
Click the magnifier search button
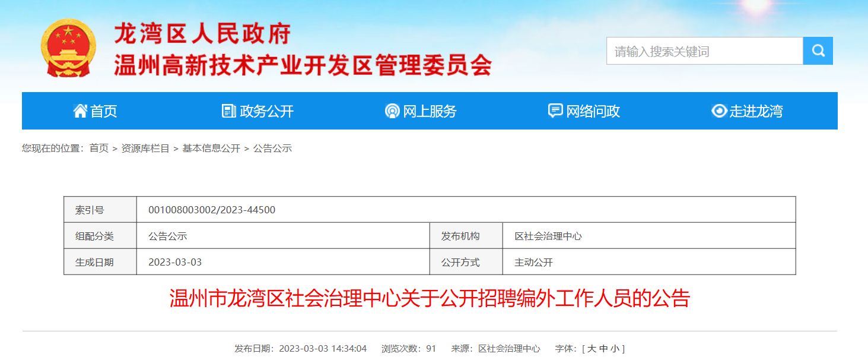point(818,51)
